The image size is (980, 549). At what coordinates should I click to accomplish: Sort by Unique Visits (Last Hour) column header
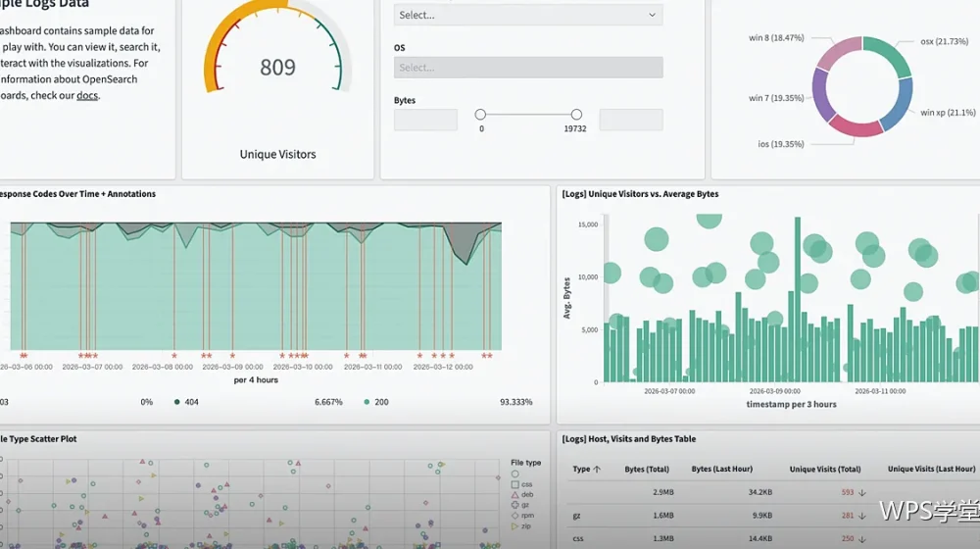(931, 469)
